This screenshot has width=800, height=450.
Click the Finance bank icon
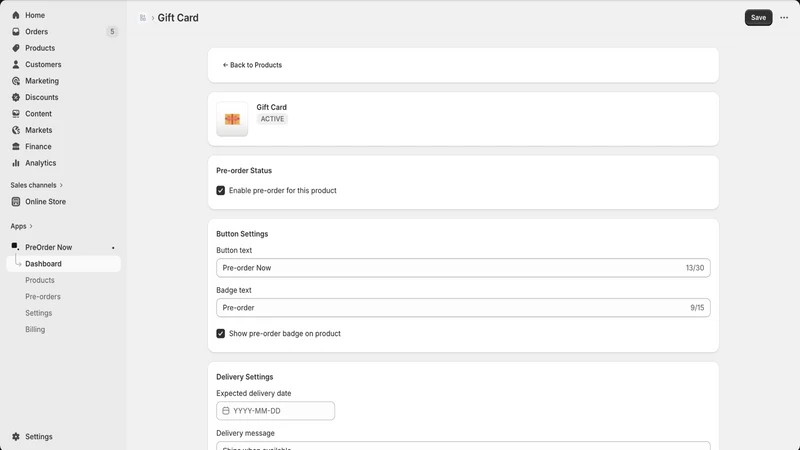(16, 146)
